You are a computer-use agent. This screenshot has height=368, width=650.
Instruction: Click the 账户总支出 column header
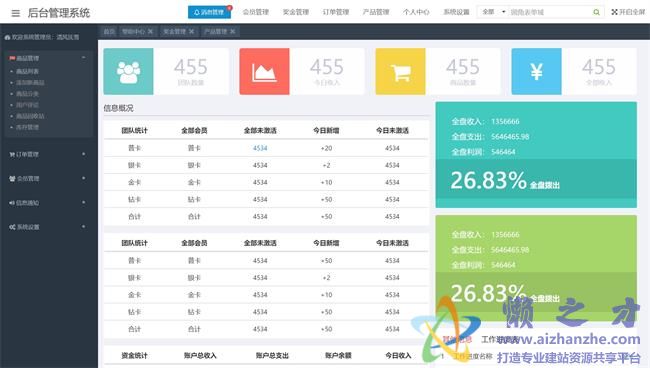(x=272, y=356)
